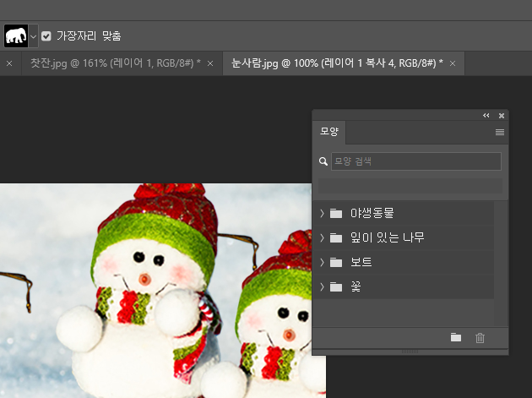
Task: Click the panel bottom resize grip
Action: point(410,352)
